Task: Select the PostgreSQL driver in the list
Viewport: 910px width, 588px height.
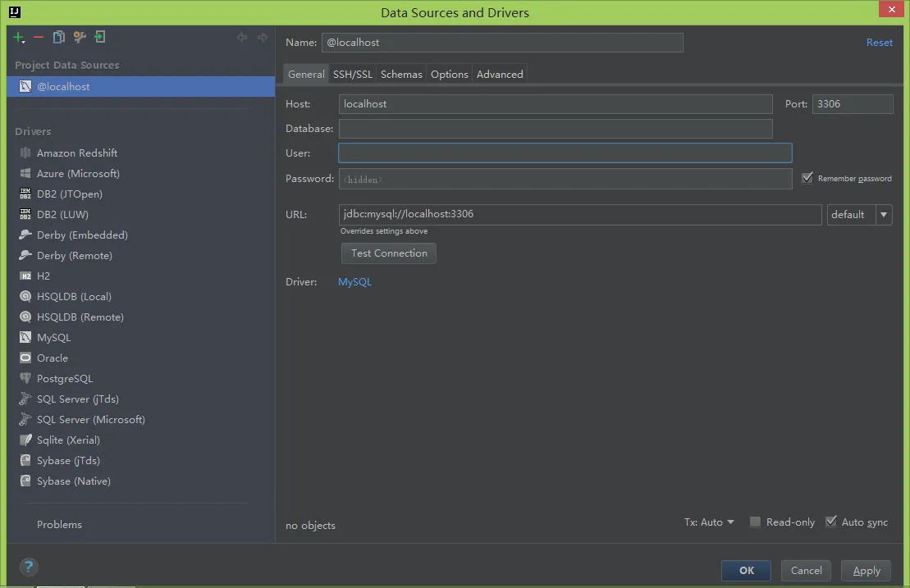Action: click(x=64, y=379)
